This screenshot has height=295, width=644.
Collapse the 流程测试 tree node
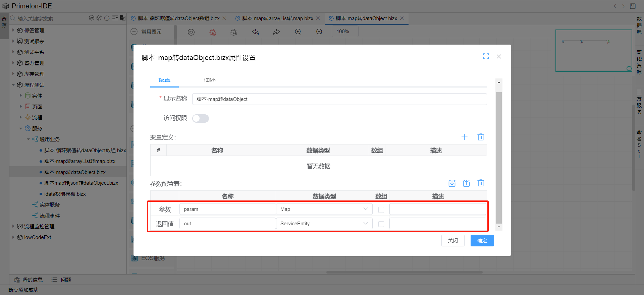pyautogui.click(x=13, y=85)
